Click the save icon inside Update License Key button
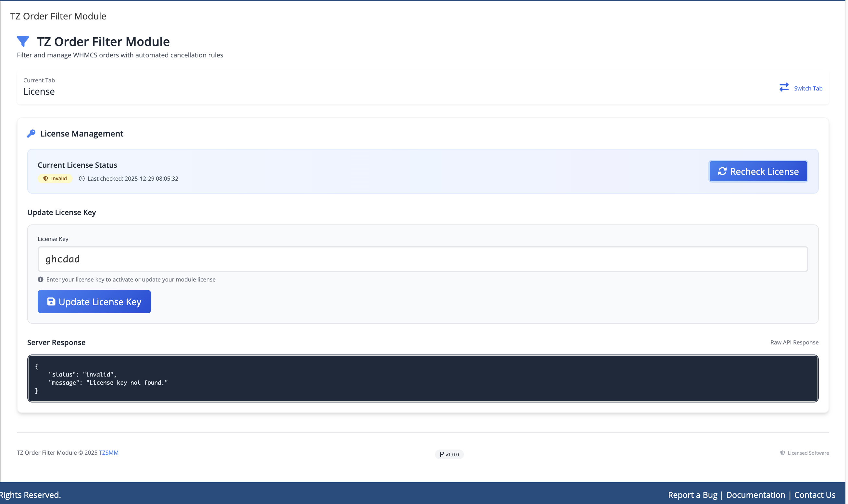The width and height of the screenshot is (848, 504). pyautogui.click(x=51, y=302)
